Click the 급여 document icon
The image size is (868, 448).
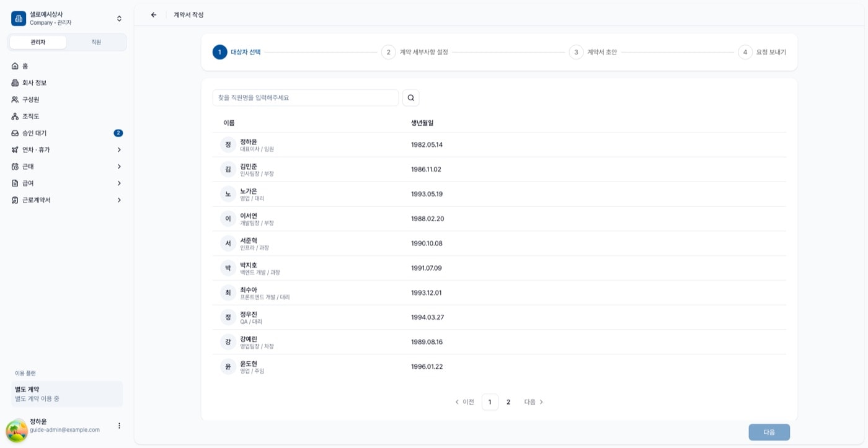pyautogui.click(x=15, y=183)
